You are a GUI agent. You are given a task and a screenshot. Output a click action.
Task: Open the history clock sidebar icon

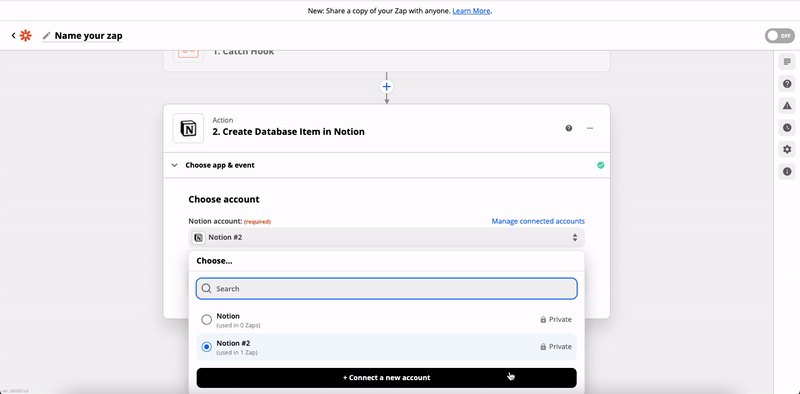coord(787,128)
